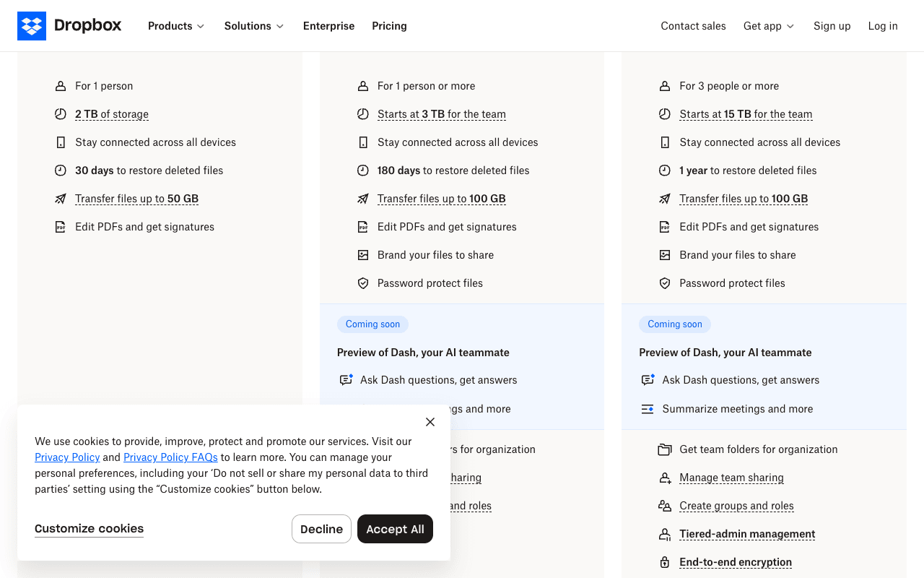Click '1 year to restore deleted files'
The image size is (924, 578).
tap(748, 171)
